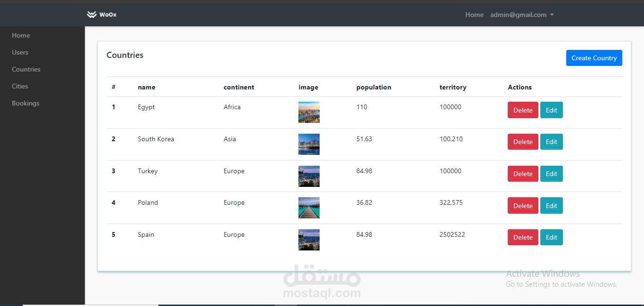644x306 pixels.
Task: Click the population column header
Action: [374, 87]
